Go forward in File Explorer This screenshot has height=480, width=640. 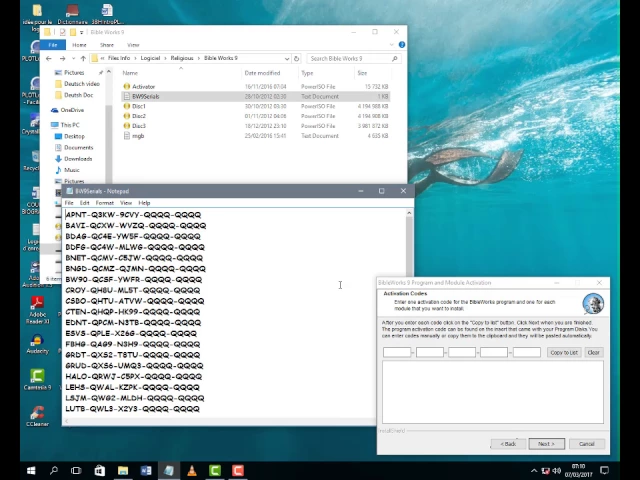(62, 58)
